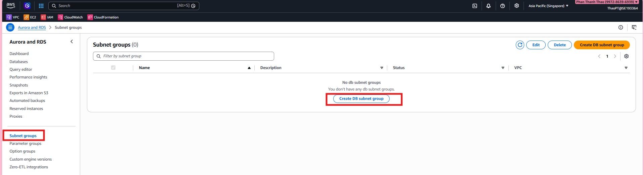This screenshot has height=175, width=644.
Task: Sort table by Description column arrow
Action: point(382,68)
